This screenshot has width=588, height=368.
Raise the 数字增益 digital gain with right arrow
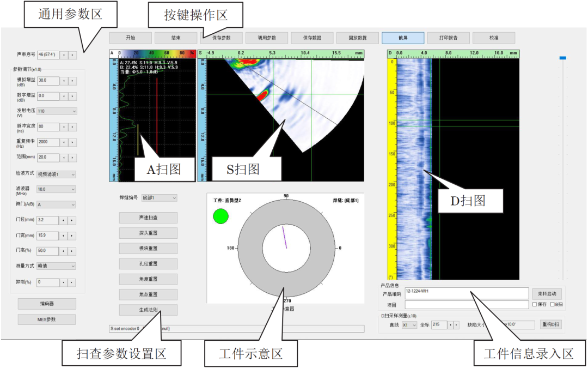(x=72, y=96)
